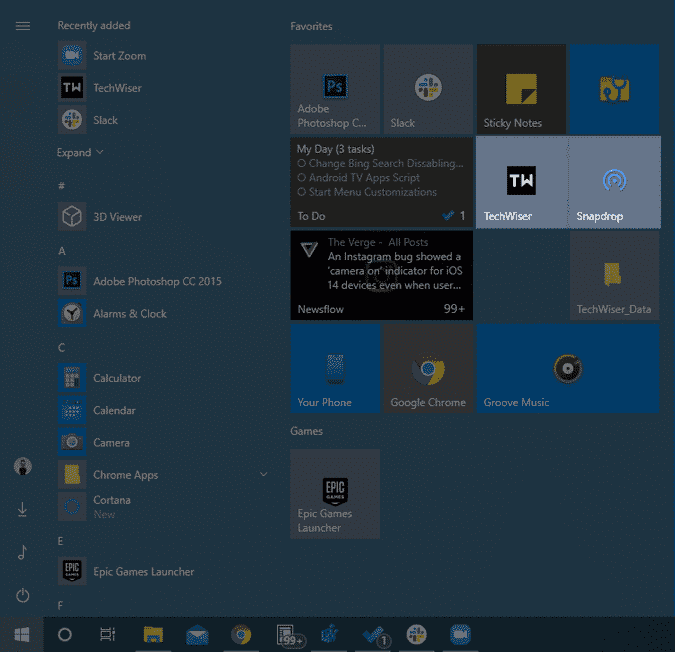Open 3D Viewer app
Screen dimensions: 675x652
[163, 217]
